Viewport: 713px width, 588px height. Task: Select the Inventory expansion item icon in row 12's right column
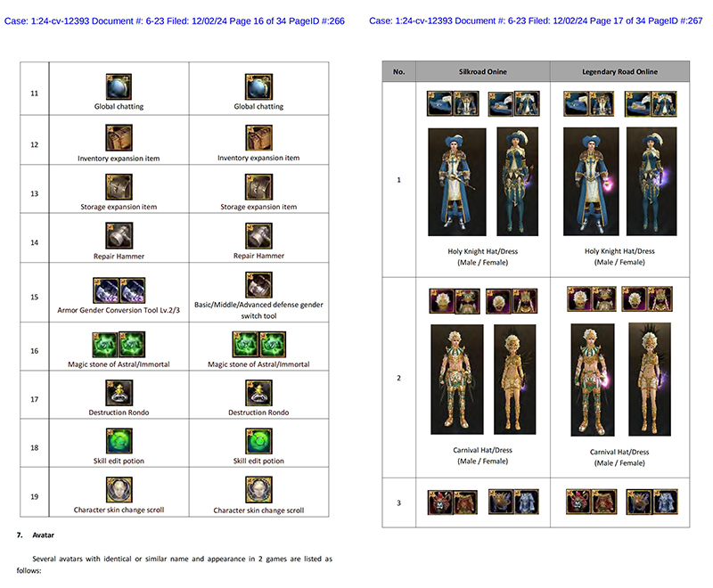[258, 138]
